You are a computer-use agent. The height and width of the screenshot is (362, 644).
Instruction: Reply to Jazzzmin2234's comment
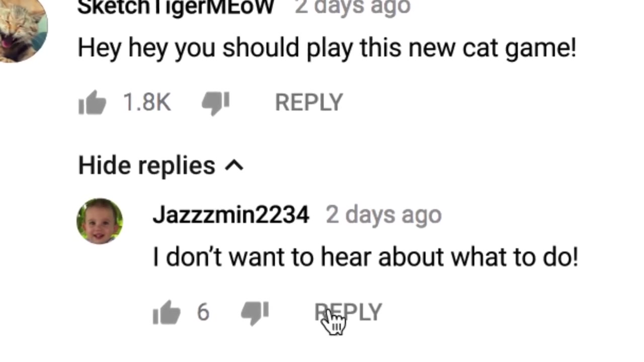click(x=348, y=312)
